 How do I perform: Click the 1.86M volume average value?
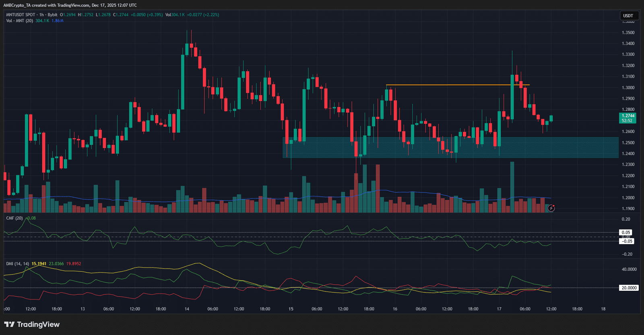58,21
